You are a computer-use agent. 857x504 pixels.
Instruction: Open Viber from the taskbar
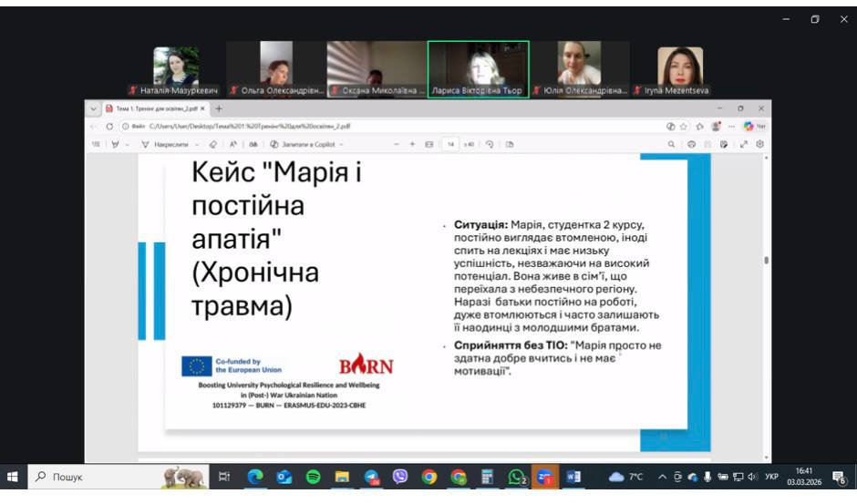pyautogui.click(x=400, y=477)
